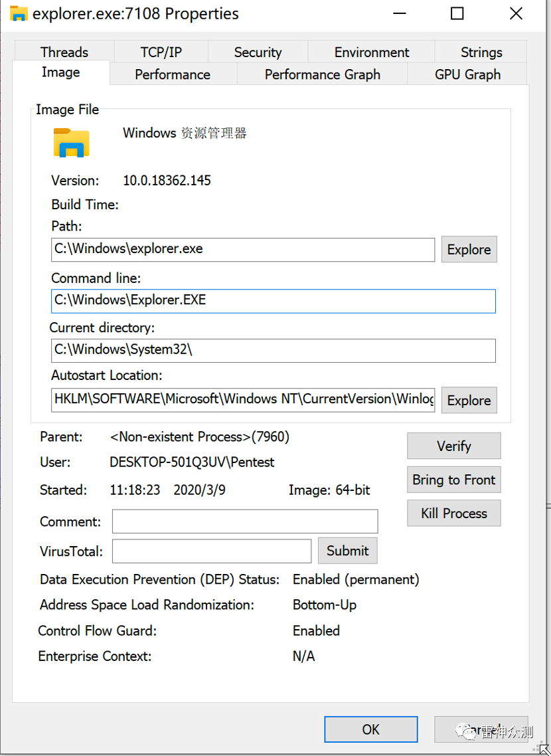Confirm with the OK button
This screenshot has height=756, width=551.
point(370,729)
